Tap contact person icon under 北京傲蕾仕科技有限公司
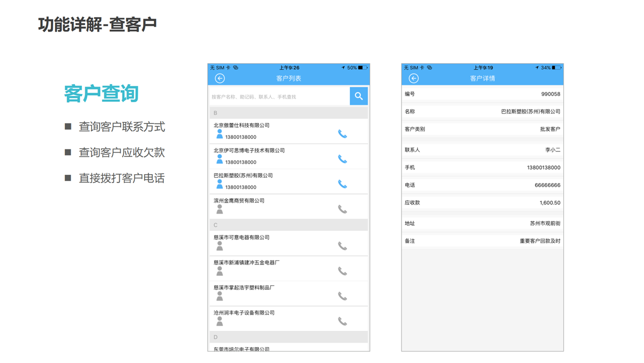The width and height of the screenshot is (644, 363). point(220,134)
